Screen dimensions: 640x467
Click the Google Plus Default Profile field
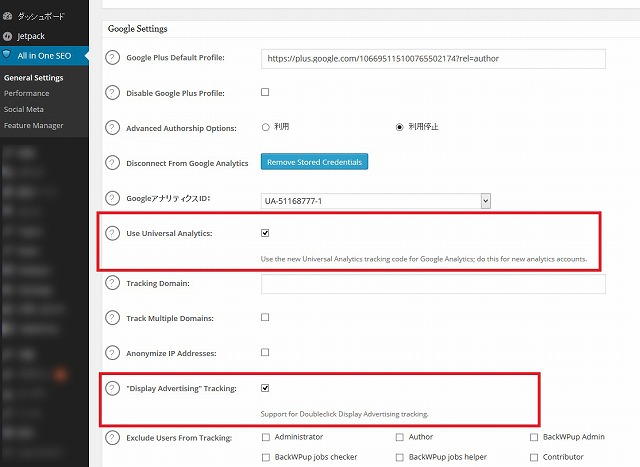click(x=433, y=59)
